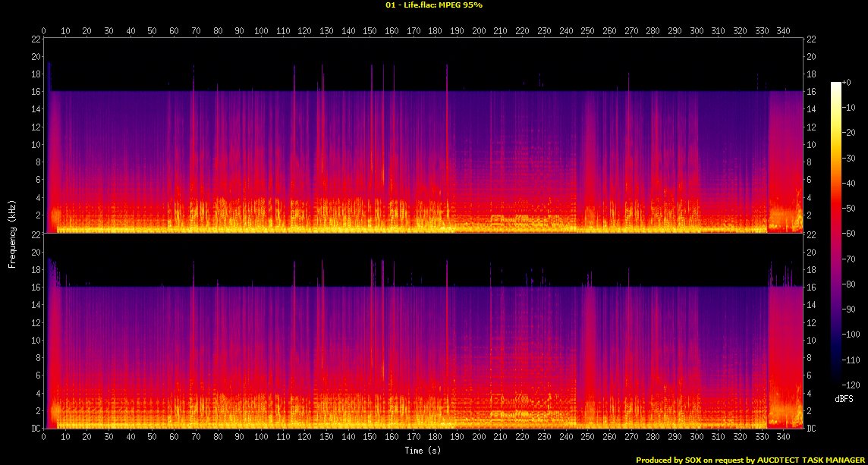Image resolution: width=868 pixels, height=465 pixels.
Task: Click the 'dBFS' label under the color scale
Action: click(x=842, y=398)
